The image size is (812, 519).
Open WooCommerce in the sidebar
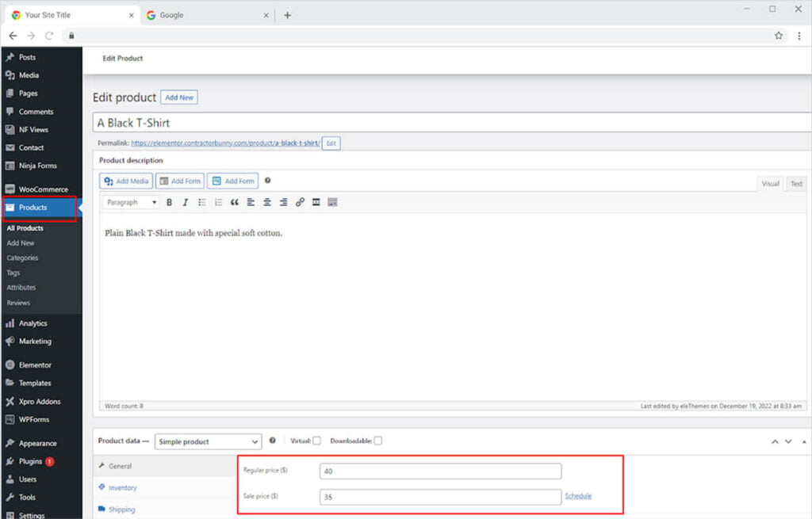point(43,189)
